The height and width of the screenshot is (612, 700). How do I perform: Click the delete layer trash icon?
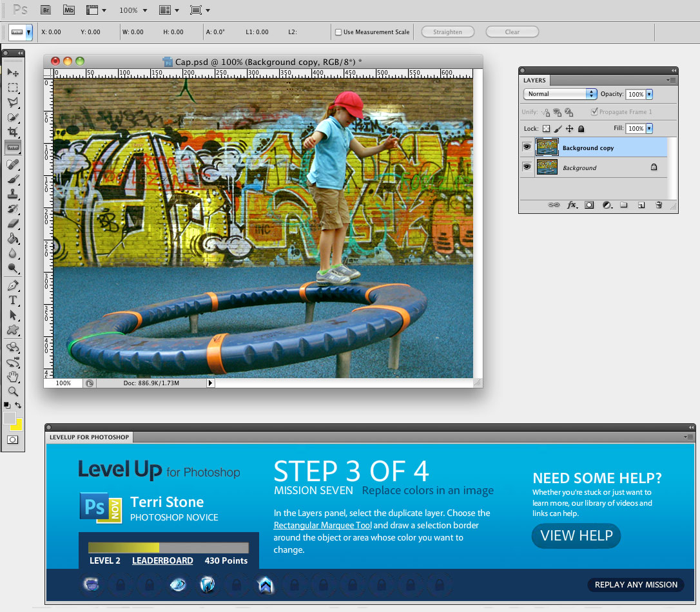[658, 205]
